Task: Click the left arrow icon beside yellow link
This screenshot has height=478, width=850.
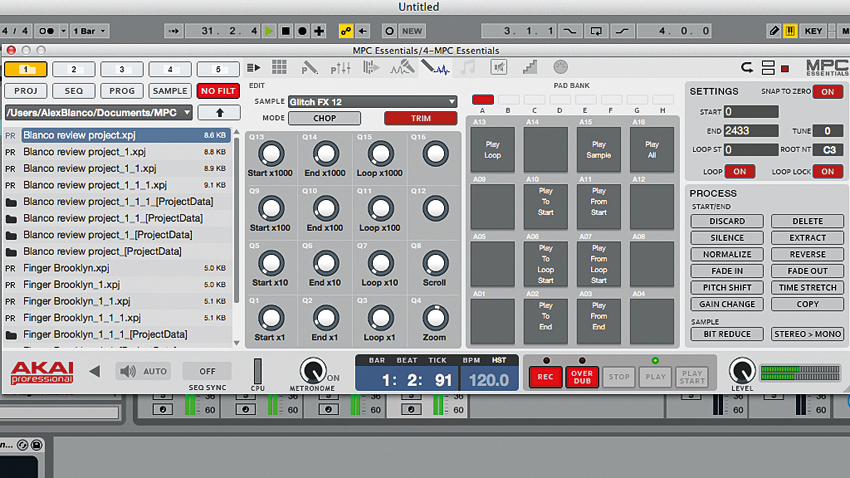Action: [x=363, y=31]
